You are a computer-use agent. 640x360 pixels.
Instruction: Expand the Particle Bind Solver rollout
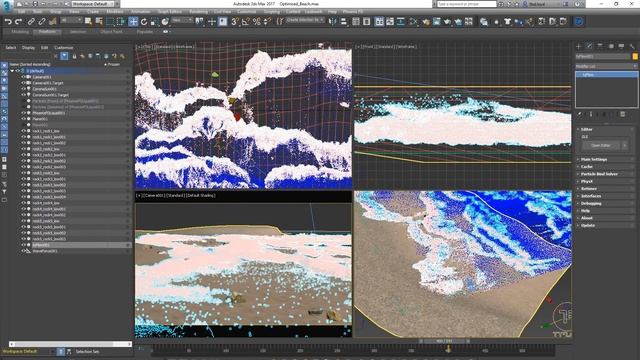(606, 174)
